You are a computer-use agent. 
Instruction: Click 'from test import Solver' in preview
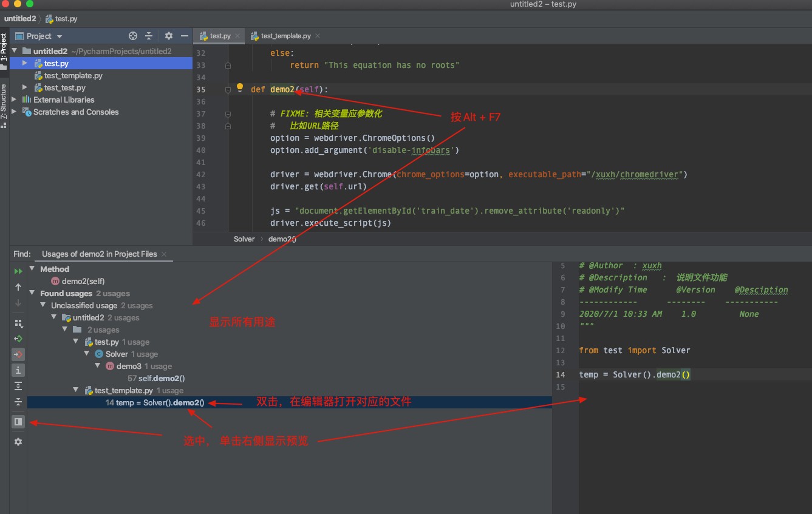click(634, 350)
